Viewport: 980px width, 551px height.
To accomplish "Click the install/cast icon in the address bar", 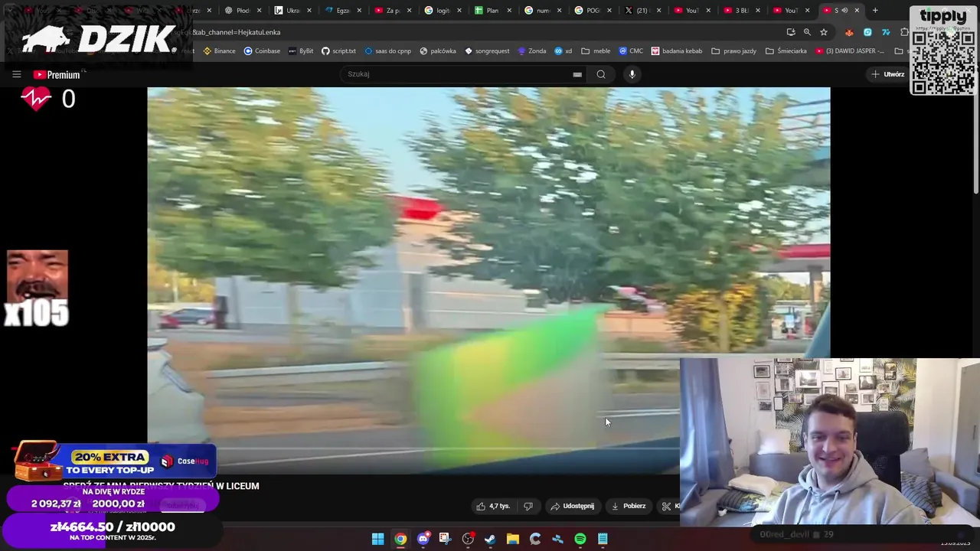I will [791, 32].
